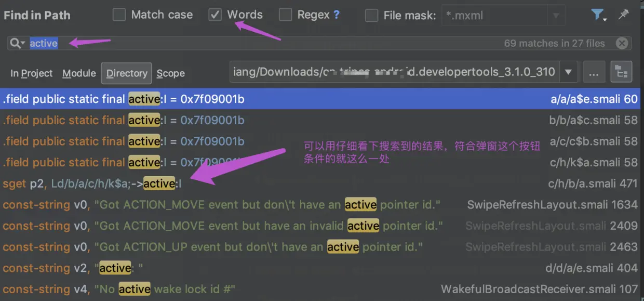Enable Match case option
This screenshot has width=644, height=301.
point(118,15)
